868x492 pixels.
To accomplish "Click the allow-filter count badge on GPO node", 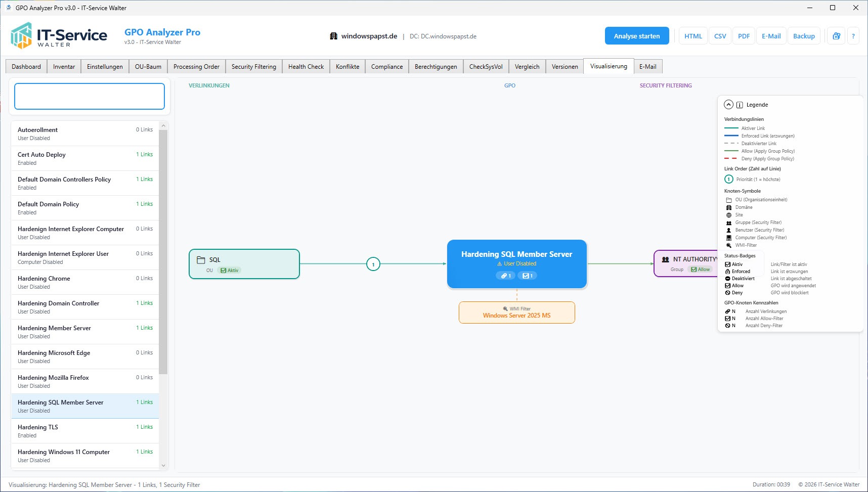I will pyautogui.click(x=527, y=276).
